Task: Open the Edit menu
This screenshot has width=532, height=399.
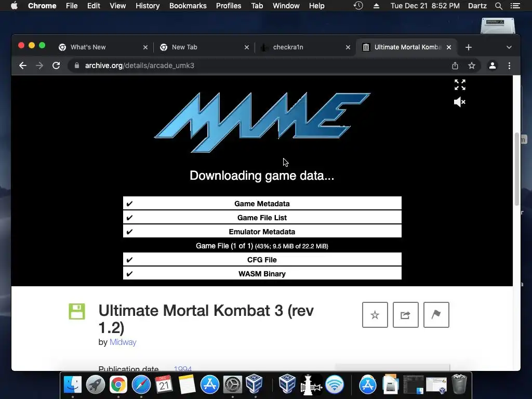Action: pos(94,6)
